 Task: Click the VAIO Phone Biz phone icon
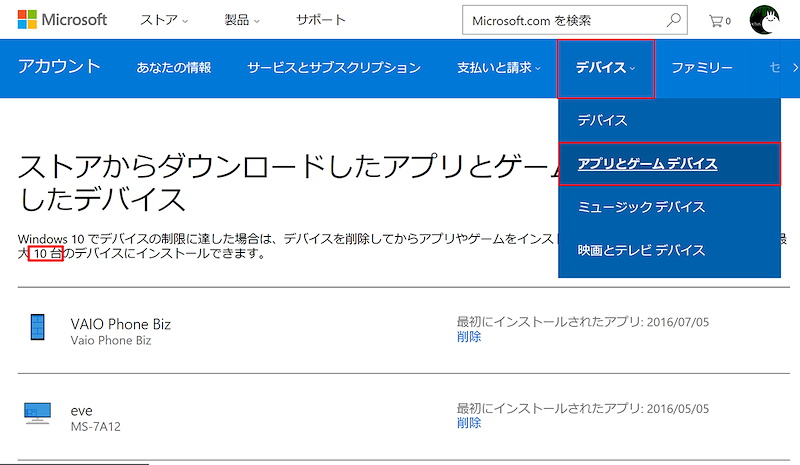point(37,327)
